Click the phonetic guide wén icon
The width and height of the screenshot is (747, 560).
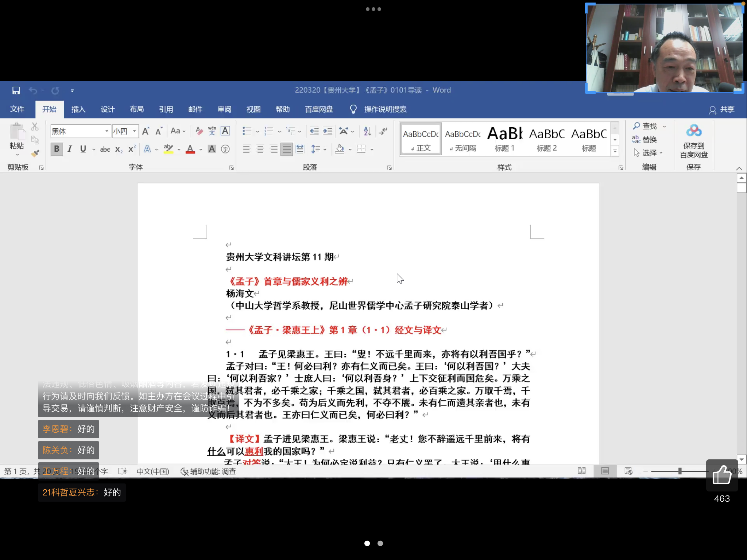(212, 131)
